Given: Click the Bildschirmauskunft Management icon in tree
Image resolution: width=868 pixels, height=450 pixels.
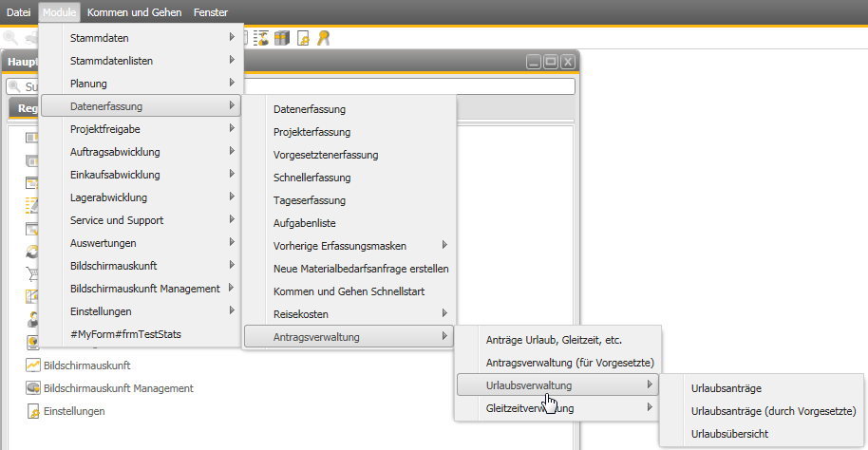Looking at the screenshot, I should tap(32, 388).
